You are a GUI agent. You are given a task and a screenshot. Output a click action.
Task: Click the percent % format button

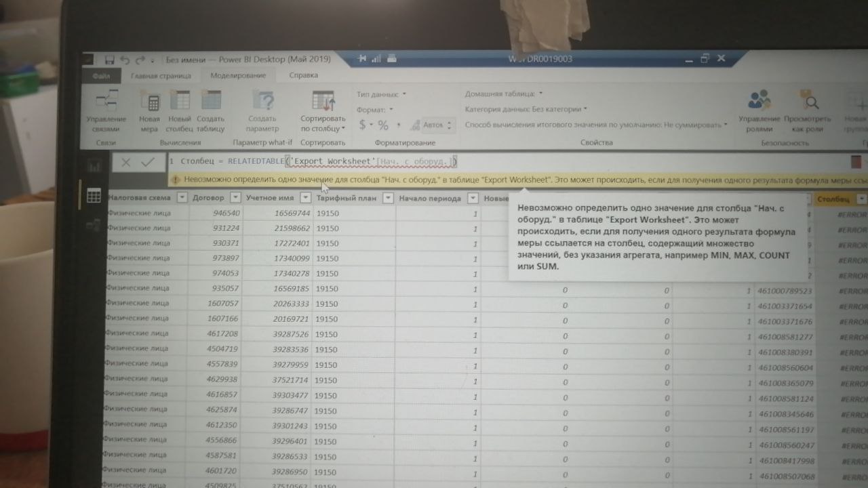(x=383, y=125)
